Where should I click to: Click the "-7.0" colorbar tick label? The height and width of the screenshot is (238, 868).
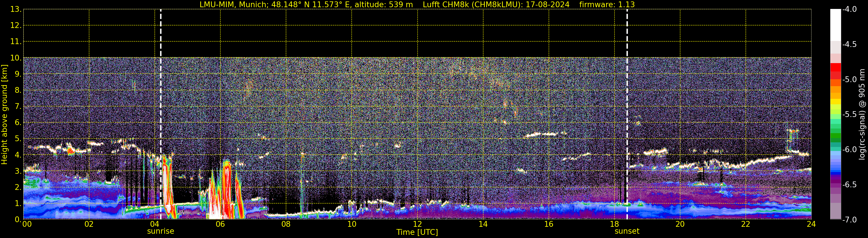(x=849, y=220)
